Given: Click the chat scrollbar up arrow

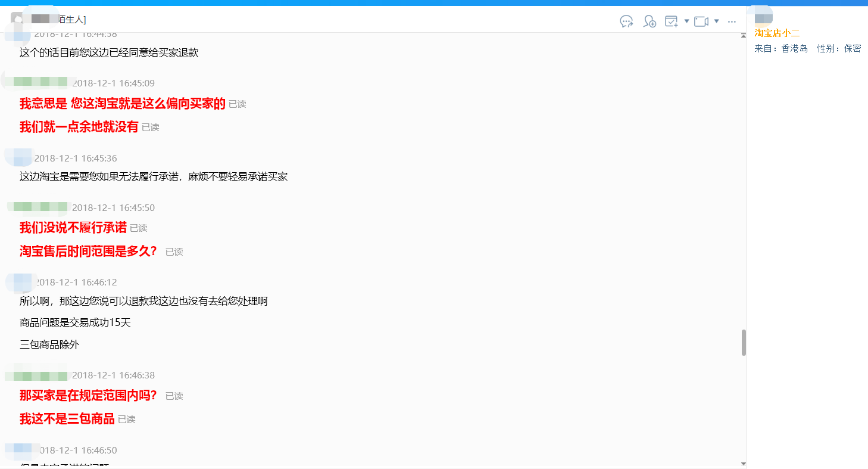Looking at the screenshot, I should (744, 36).
